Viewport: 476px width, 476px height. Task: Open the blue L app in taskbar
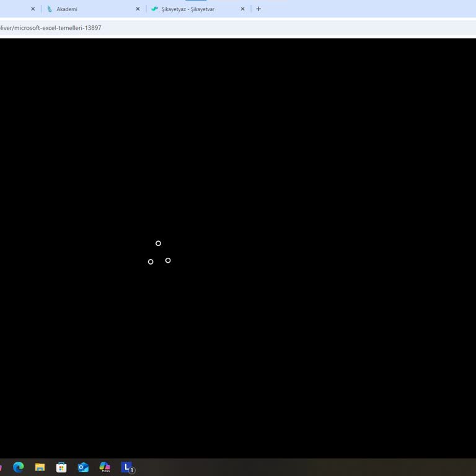[127, 467]
